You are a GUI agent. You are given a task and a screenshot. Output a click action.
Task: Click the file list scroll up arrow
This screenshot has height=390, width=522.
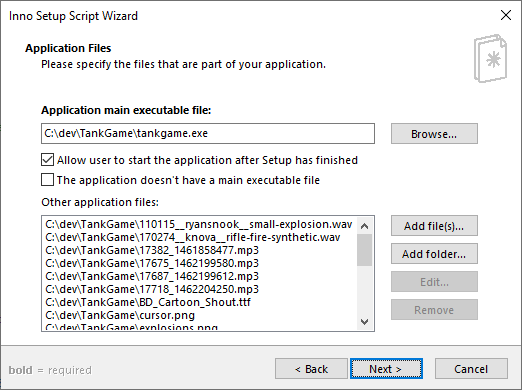click(364, 226)
